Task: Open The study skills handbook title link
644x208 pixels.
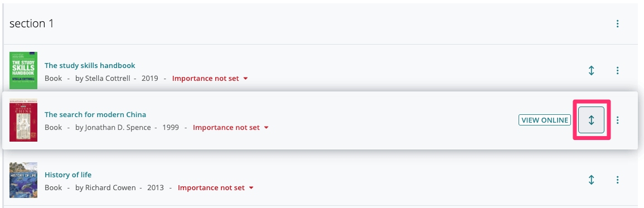Action: (x=90, y=65)
